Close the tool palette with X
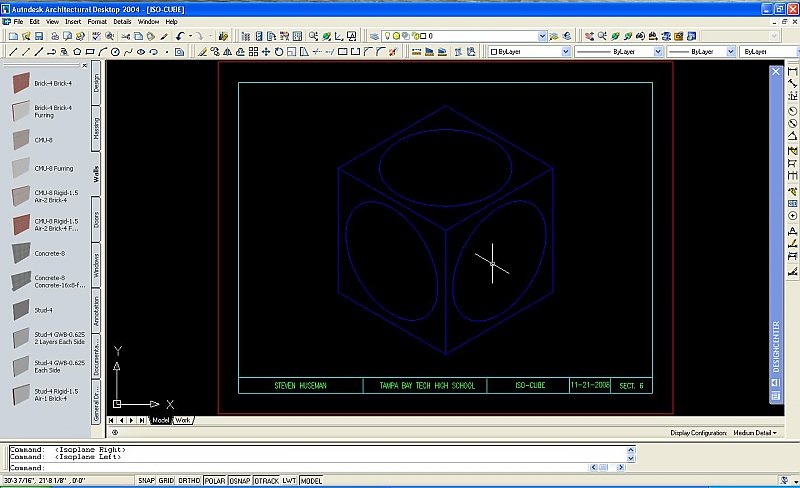The image size is (800, 488). coord(85,65)
